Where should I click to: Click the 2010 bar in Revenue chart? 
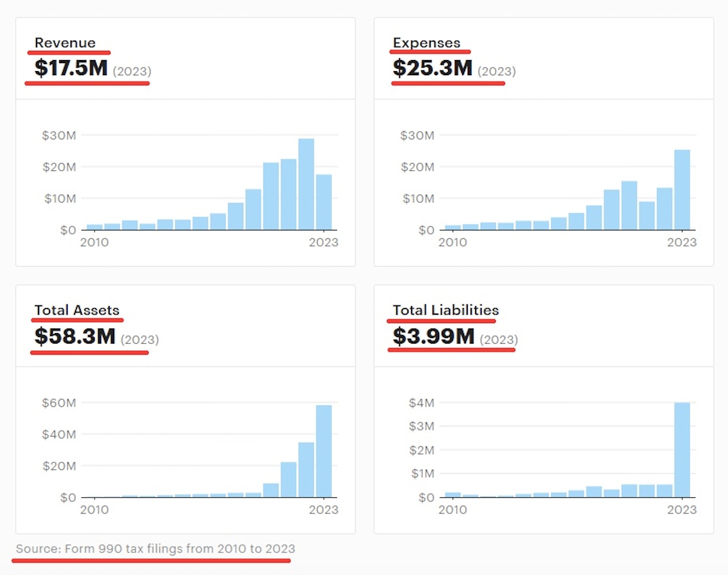(x=95, y=227)
